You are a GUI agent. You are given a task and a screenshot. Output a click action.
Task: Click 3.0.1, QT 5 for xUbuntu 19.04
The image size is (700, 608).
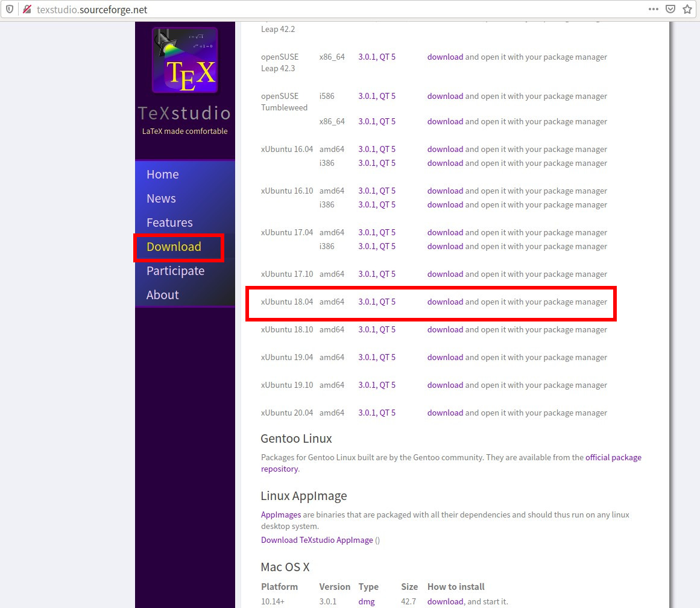[x=377, y=358]
